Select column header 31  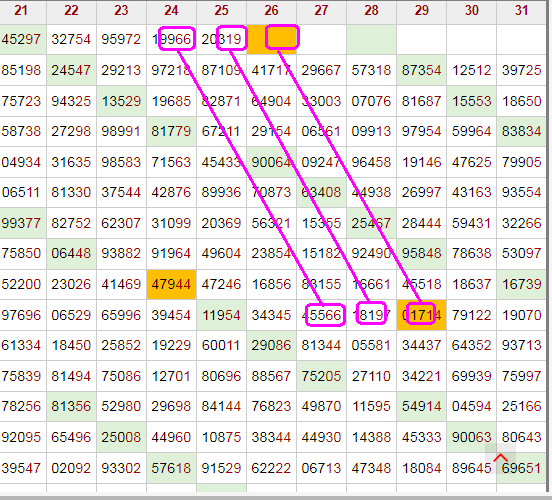(x=521, y=11)
